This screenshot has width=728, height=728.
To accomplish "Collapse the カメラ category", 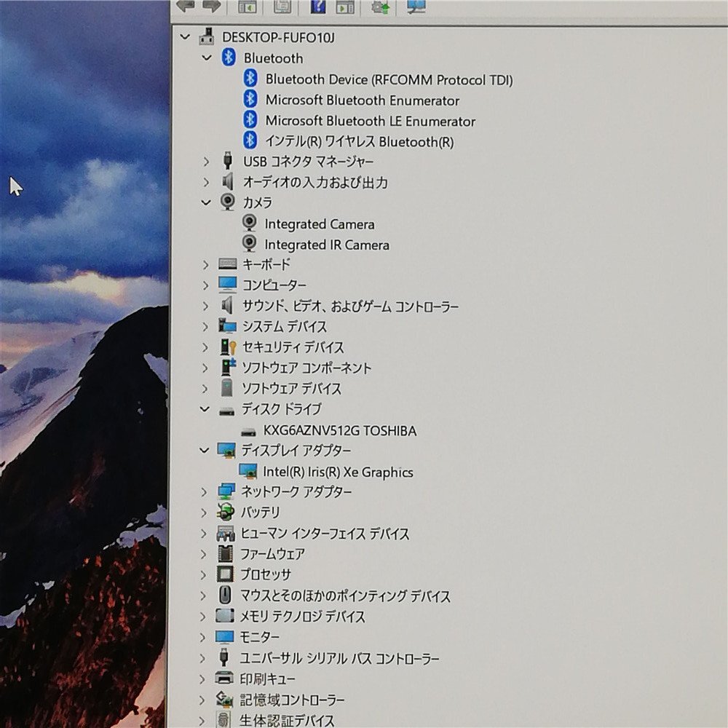I will (206, 202).
